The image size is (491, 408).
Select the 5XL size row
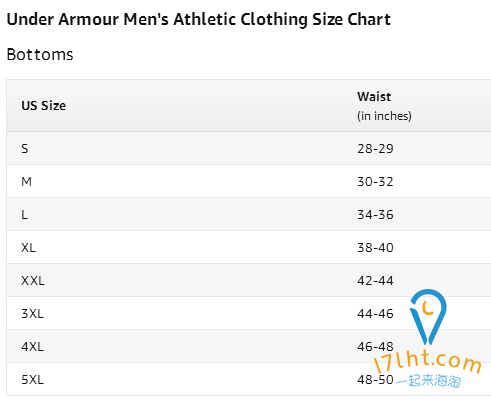pos(248,379)
